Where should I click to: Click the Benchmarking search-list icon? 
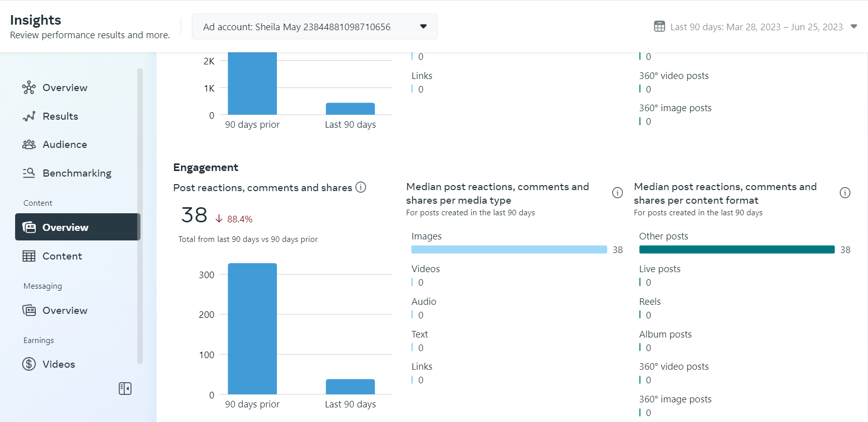click(x=29, y=173)
